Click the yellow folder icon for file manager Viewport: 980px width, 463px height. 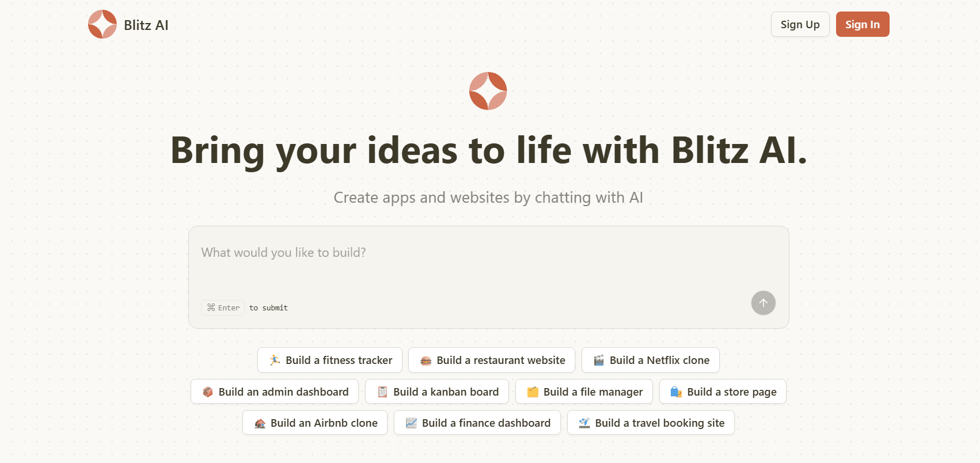(x=533, y=392)
